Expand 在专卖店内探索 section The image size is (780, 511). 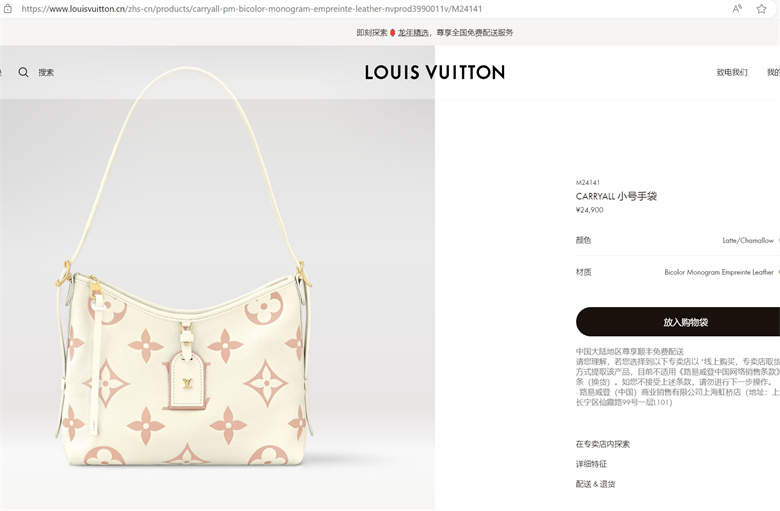pyautogui.click(x=603, y=444)
